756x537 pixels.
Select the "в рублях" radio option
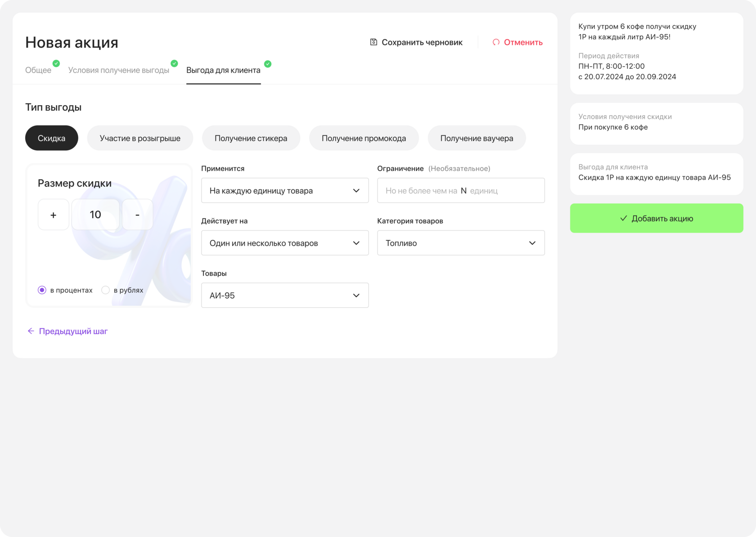(x=106, y=290)
